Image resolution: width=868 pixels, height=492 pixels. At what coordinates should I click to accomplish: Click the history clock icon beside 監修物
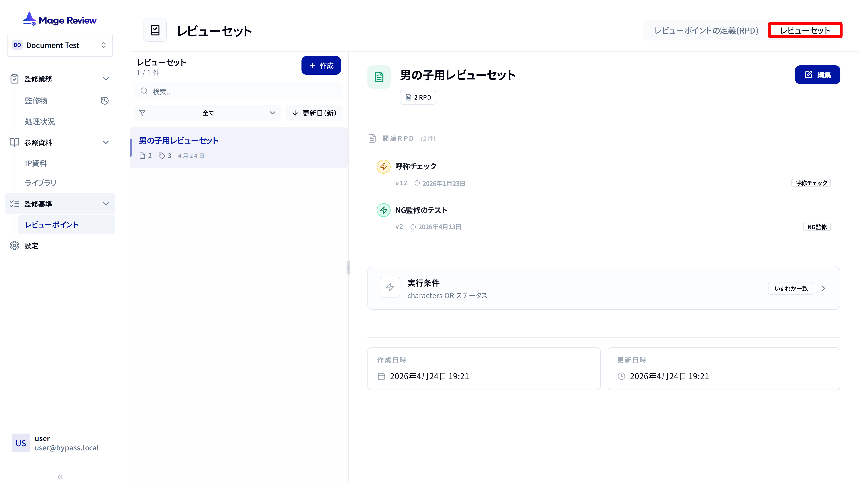coord(105,101)
